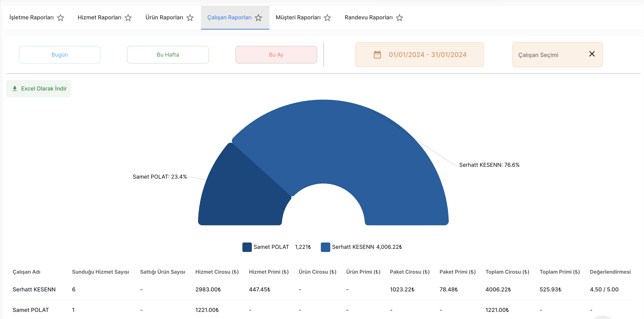
Task: Click the calendar icon in date range
Action: point(377,55)
